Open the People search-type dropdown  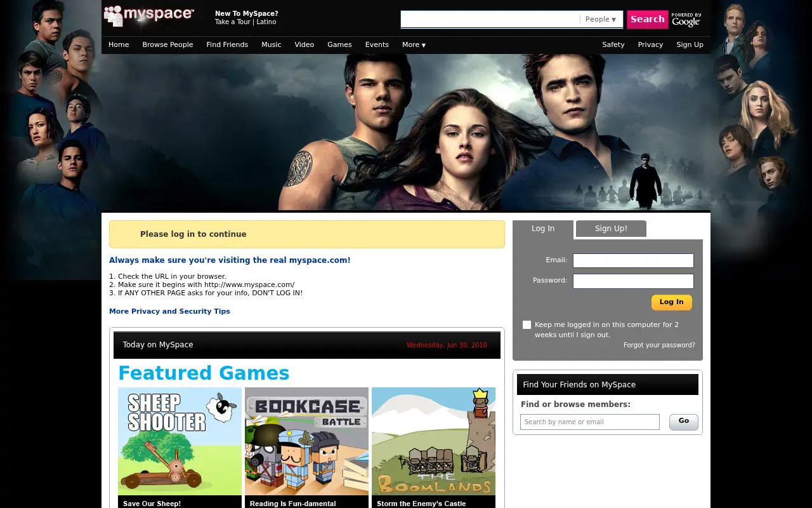[x=600, y=20]
